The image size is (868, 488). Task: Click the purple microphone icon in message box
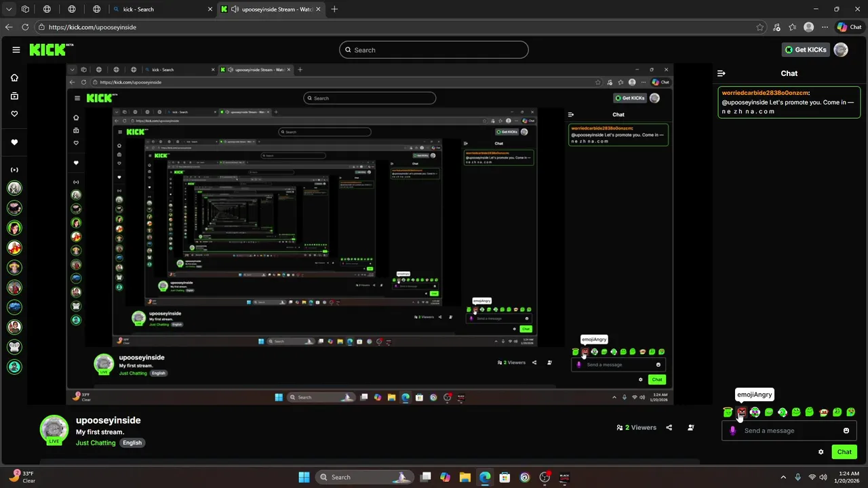pos(732,430)
